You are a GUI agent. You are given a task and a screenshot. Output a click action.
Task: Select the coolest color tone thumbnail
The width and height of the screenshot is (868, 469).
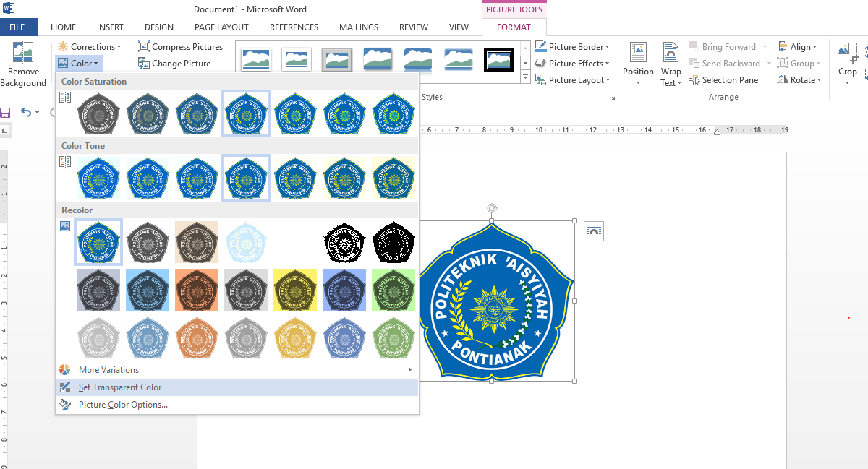(98, 178)
